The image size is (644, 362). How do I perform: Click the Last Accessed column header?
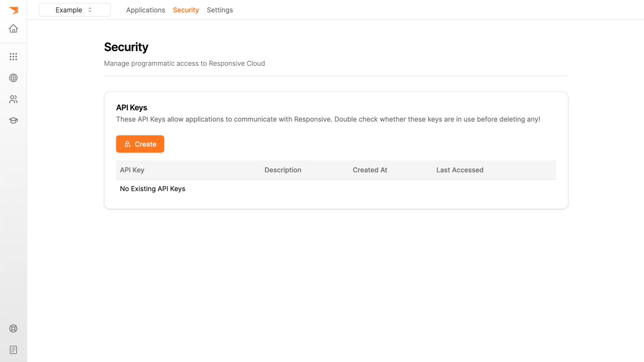460,170
